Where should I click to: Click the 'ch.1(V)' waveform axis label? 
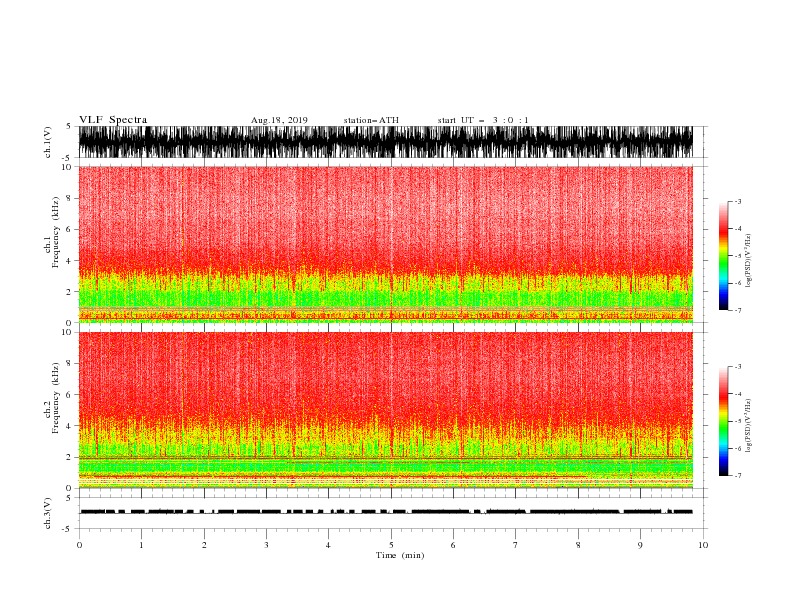(x=48, y=142)
